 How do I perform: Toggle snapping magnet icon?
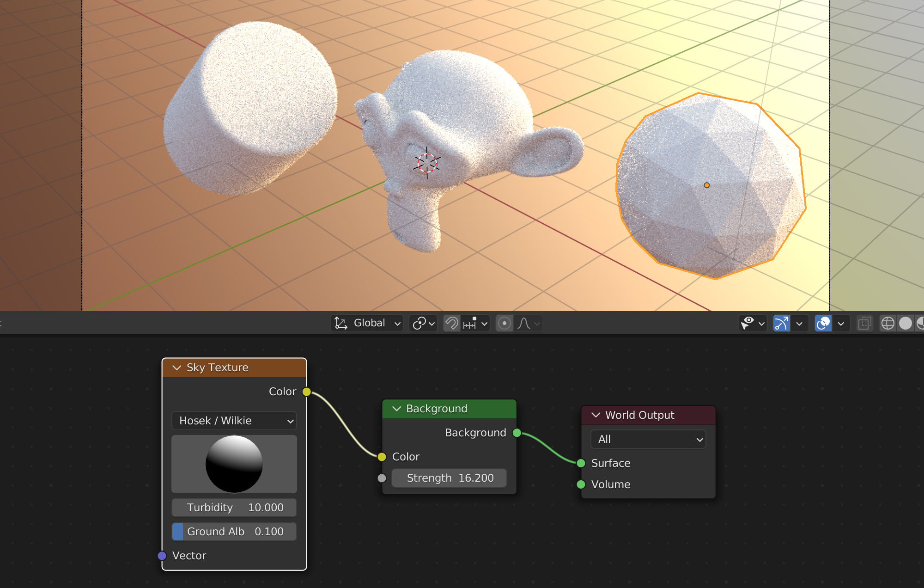coord(451,323)
